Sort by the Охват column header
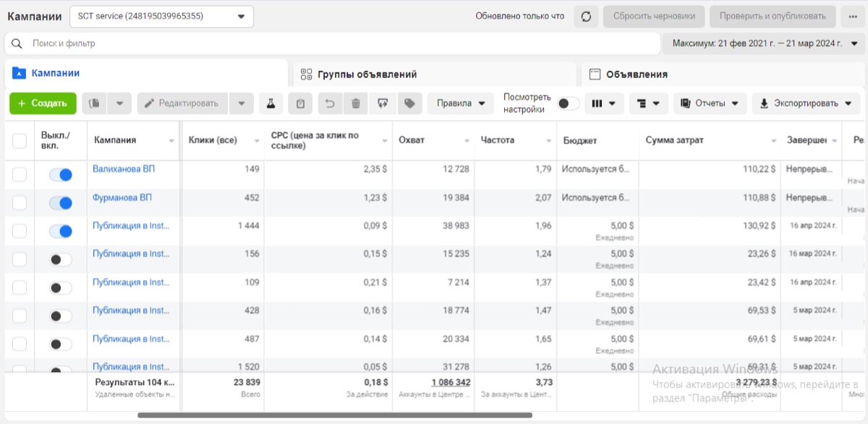The height and width of the screenshot is (424, 868). point(412,140)
